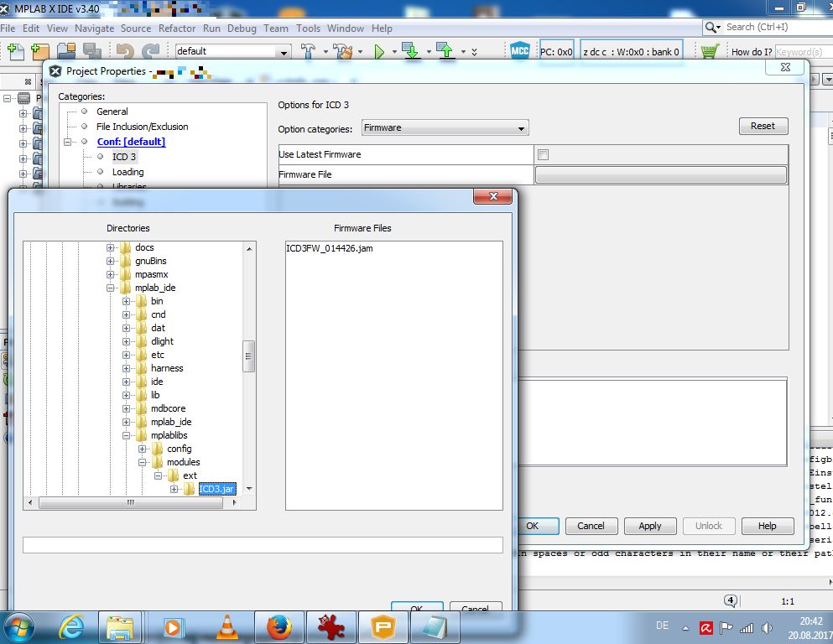Select the General category
The width and height of the screenshot is (833, 644).
112,112
